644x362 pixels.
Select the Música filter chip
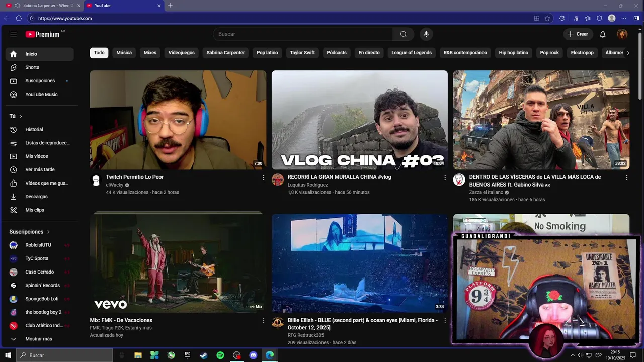tap(124, 53)
